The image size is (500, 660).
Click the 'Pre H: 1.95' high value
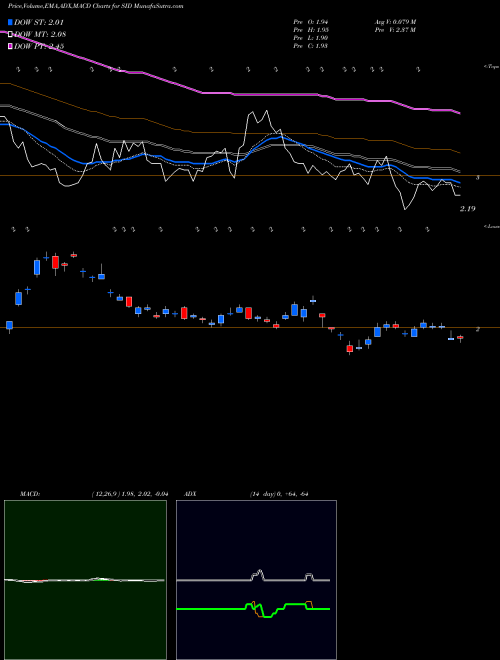click(311, 30)
